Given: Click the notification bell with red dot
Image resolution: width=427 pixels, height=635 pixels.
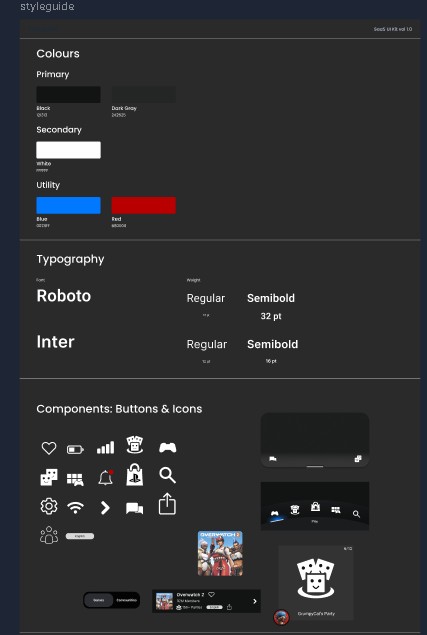Looking at the screenshot, I should click(106, 477).
